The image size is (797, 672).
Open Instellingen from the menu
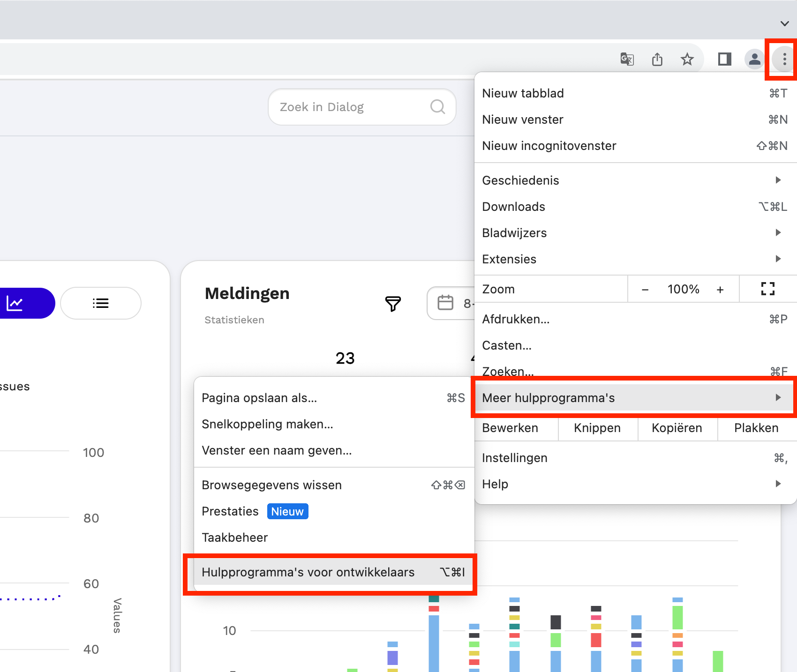pyautogui.click(x=635, y=458)
